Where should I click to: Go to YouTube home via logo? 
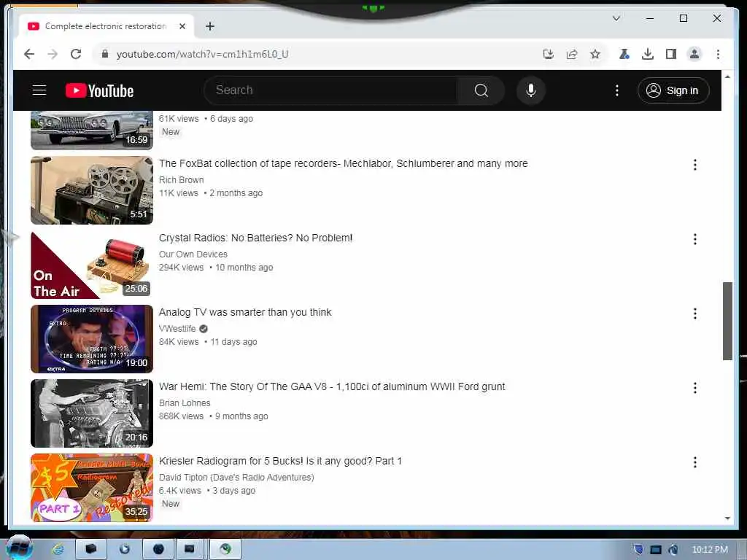point(99,90)
